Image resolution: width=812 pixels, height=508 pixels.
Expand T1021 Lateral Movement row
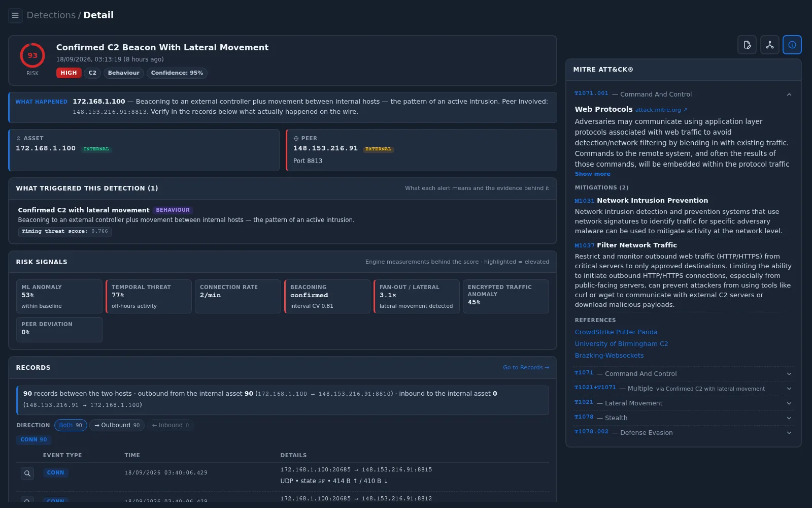[684, 403]
